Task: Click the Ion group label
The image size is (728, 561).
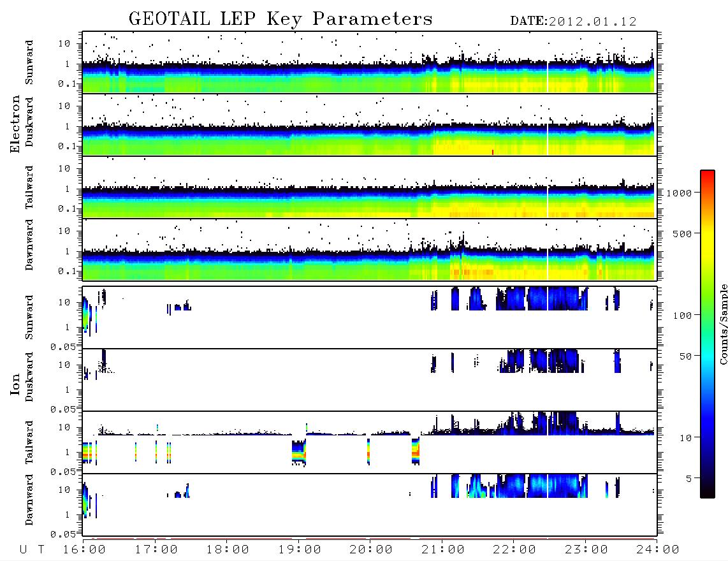Action: pyautogui.click(x=15, y=384)
